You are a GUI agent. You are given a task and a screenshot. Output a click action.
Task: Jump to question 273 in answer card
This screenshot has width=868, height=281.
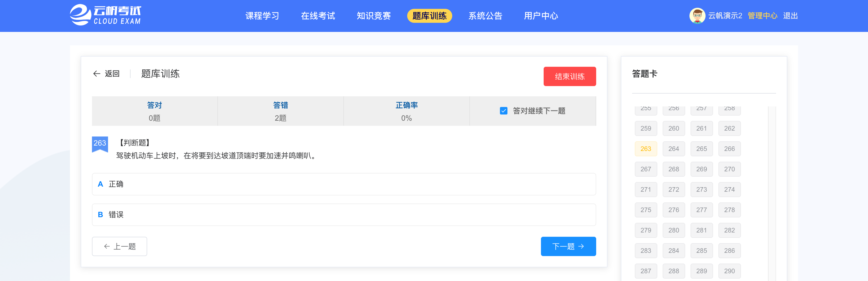pyautogui.click(x=702, y=190)
